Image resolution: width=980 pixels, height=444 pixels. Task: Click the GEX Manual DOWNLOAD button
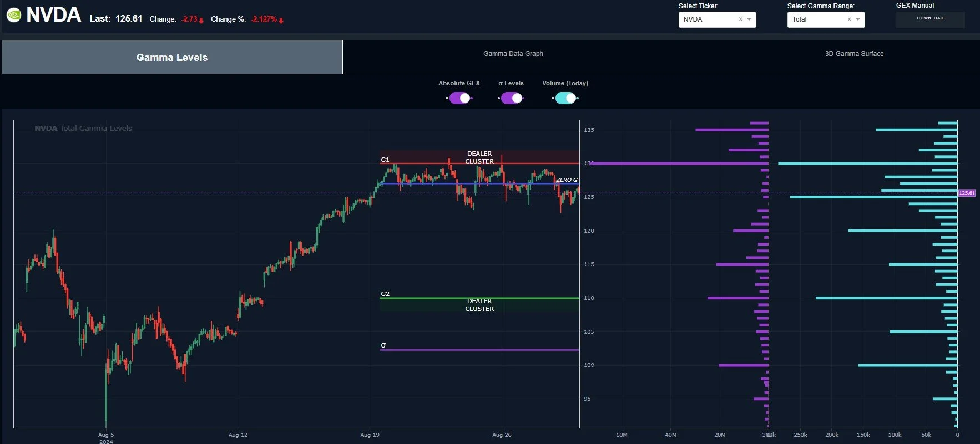930,19
